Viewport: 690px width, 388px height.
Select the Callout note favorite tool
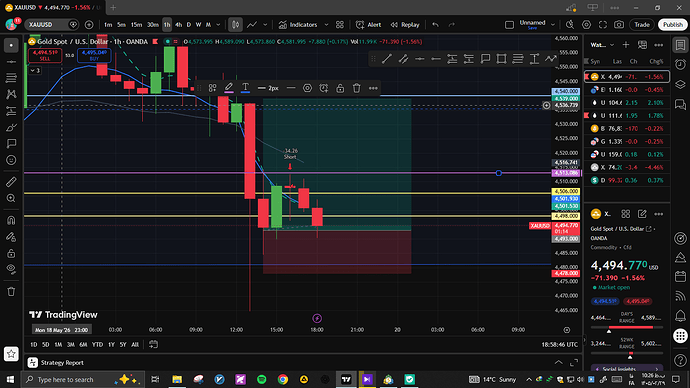485,59
